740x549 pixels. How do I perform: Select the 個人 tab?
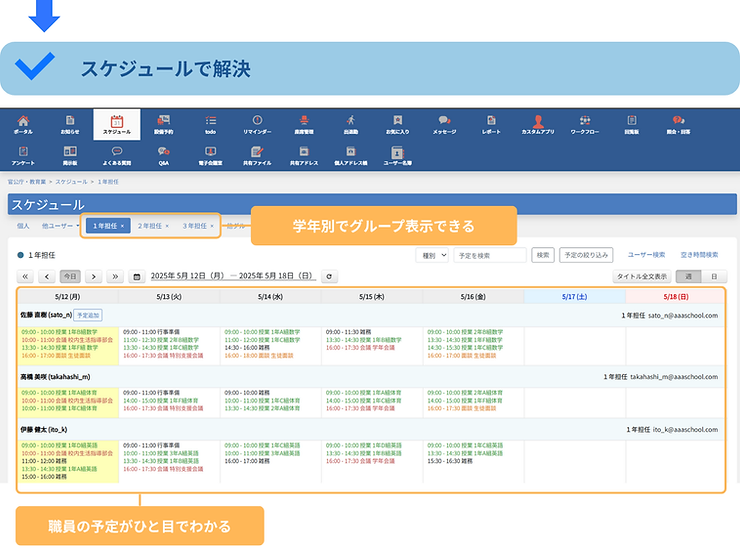click(23, 226)
